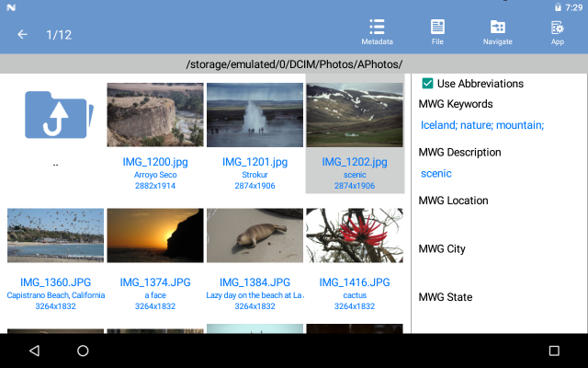The image size is (588, 368).
Task: Open the File menu icon
Action: pyautogui.click(x=437, y=32)
